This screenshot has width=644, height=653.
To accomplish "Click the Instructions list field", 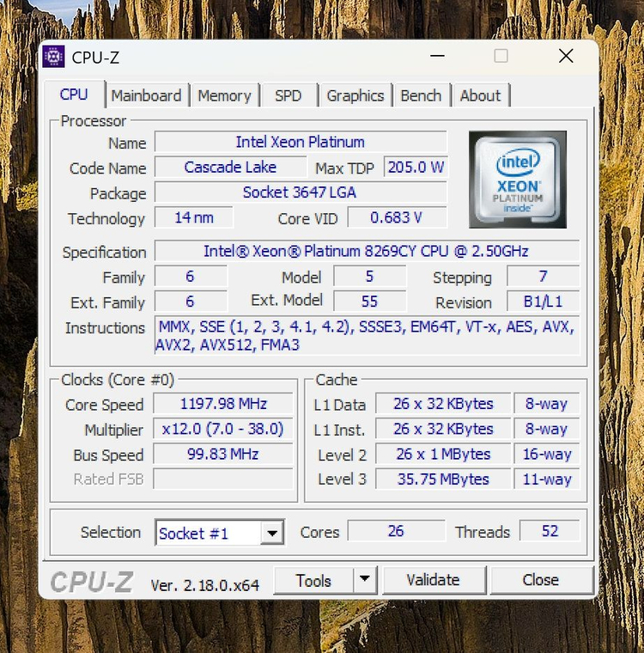I will [367, 336].
